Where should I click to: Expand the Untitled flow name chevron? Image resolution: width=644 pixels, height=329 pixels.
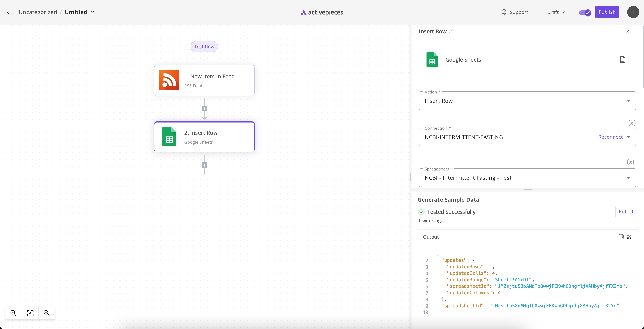coord(93,12)
